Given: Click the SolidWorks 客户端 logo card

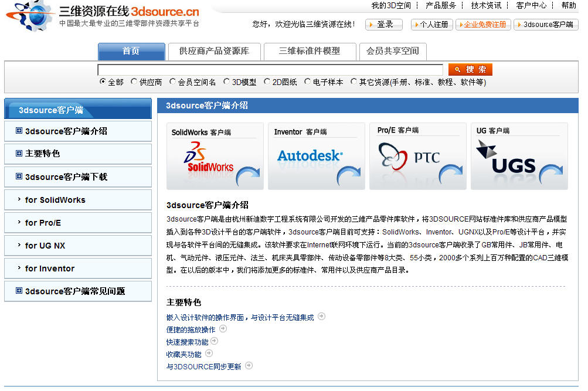Looking at the screenshot, I should pyautogui.click(x=215, y=156).
